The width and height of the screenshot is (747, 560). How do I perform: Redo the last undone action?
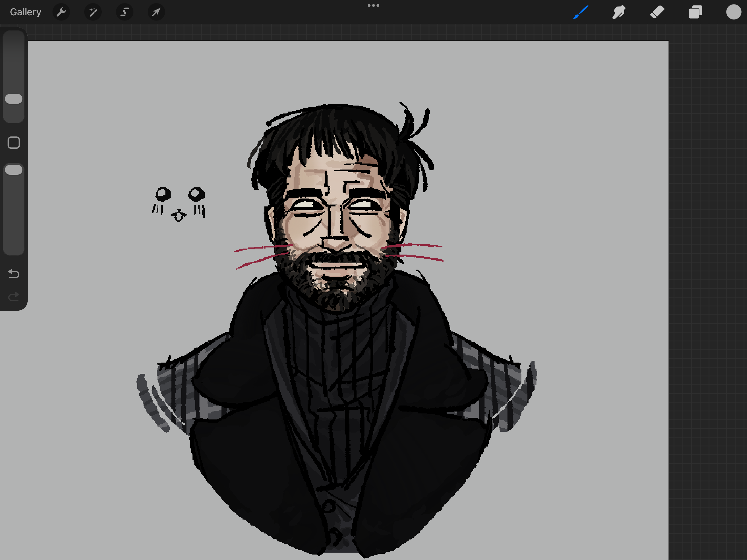pos(14,297)
